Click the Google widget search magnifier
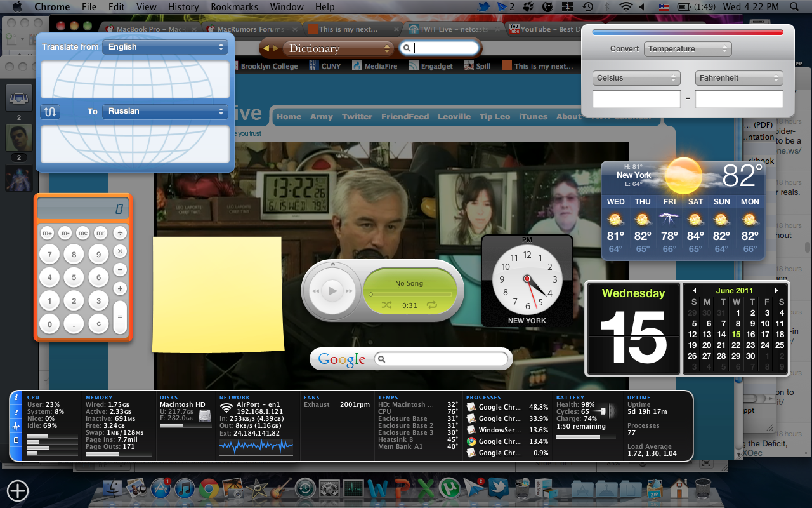812x508 pixels. (381, 359)
